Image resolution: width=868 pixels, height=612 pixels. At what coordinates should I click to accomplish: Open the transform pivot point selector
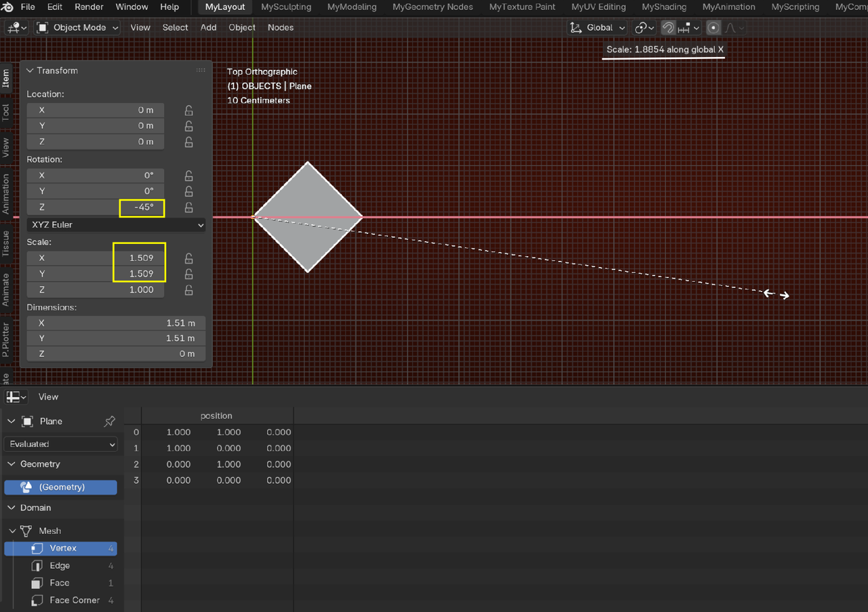pyautogui.click(x=644, y=28)
